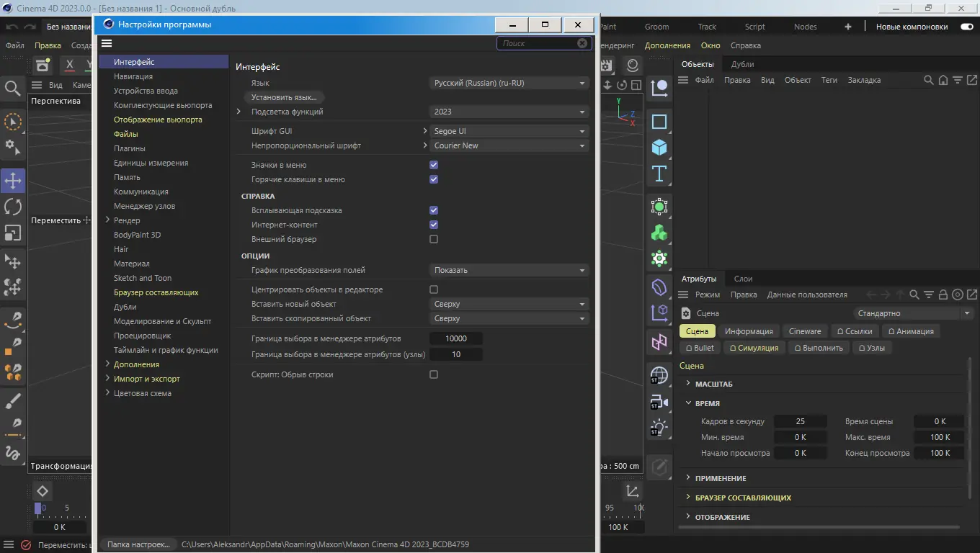Uncheck the Значки в меню checkbox
The height and width of the screenshot is (553, 980).
pos(434,165)
